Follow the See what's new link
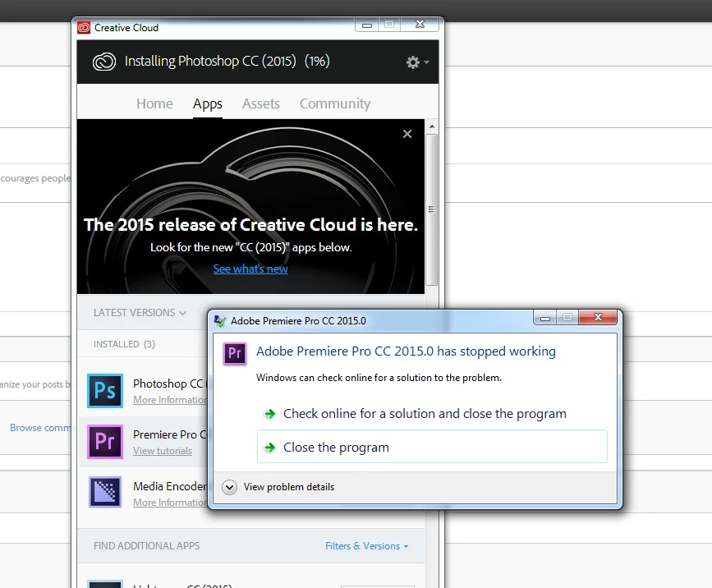Image resolution: width=712 pixels, height=588 pixels. click(250, 269)
